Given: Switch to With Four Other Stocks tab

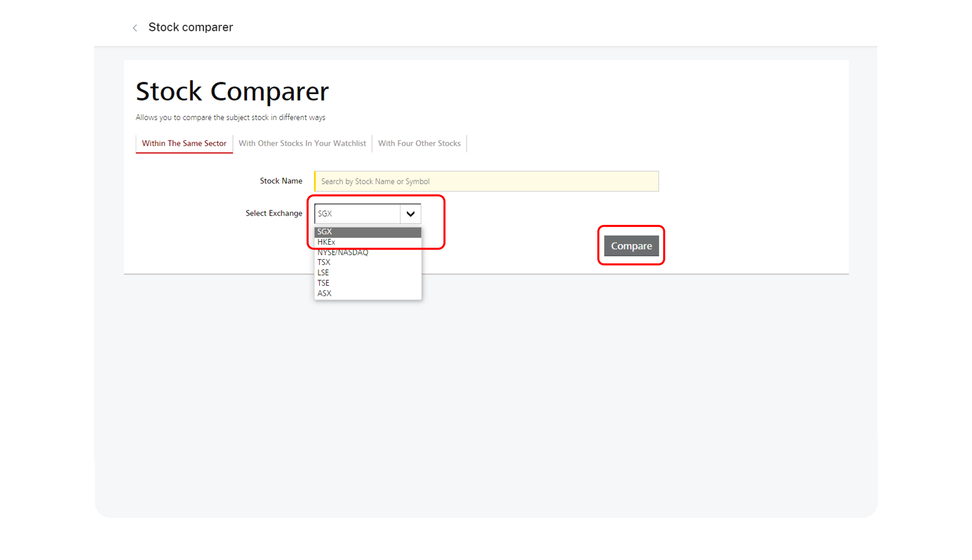Looking at the screenshot, I should [419, 143].
